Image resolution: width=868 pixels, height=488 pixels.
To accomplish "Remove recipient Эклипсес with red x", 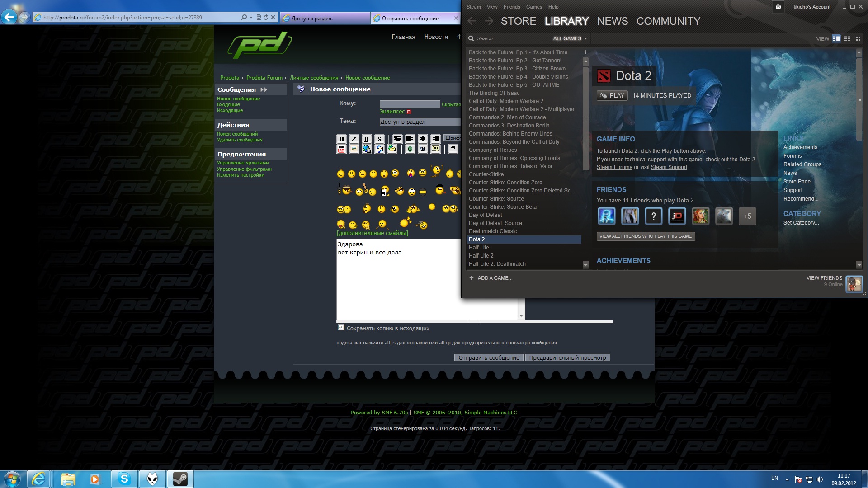I will (409, 112).
